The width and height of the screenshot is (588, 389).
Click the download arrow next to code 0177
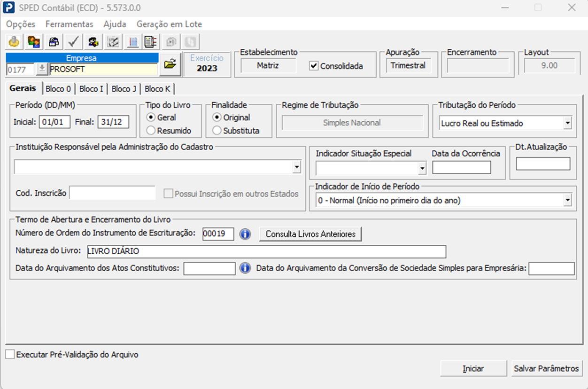pyautogui.click(x=42, y=69)
